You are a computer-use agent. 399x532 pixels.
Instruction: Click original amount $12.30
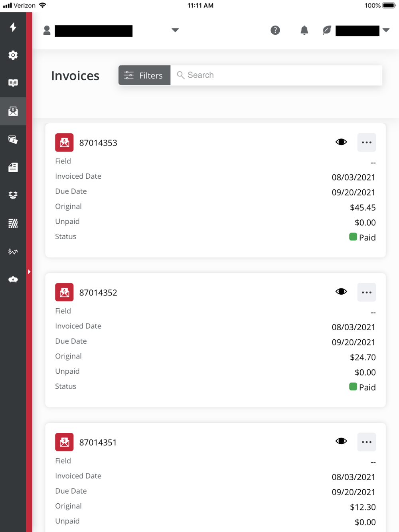click(x=363, y=507)
